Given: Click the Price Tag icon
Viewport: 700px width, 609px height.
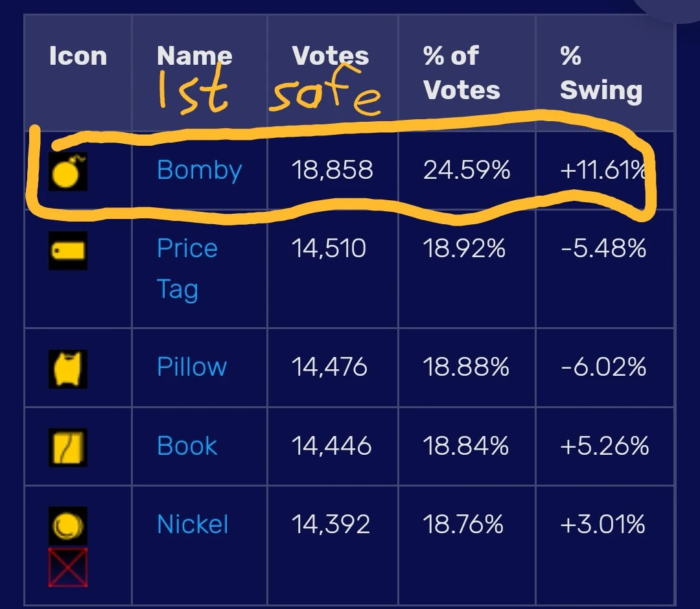Looking at the screenshot, I should [68, 250].
